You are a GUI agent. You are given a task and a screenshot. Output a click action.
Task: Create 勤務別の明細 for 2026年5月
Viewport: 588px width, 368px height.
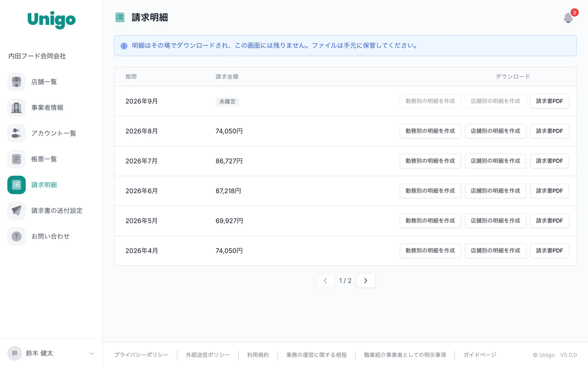click(430, 221)
